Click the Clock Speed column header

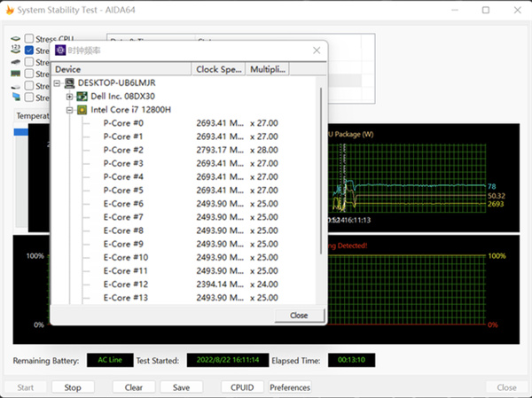(218, 69)
